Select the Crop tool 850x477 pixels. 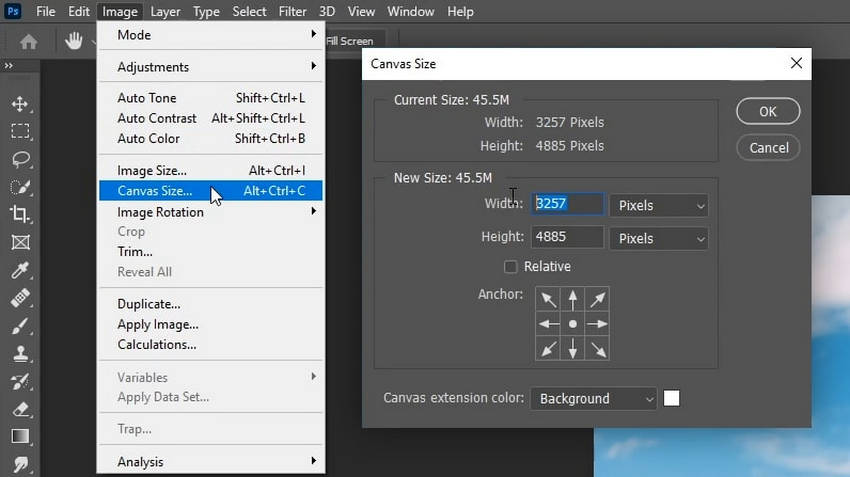coord(20,214)
